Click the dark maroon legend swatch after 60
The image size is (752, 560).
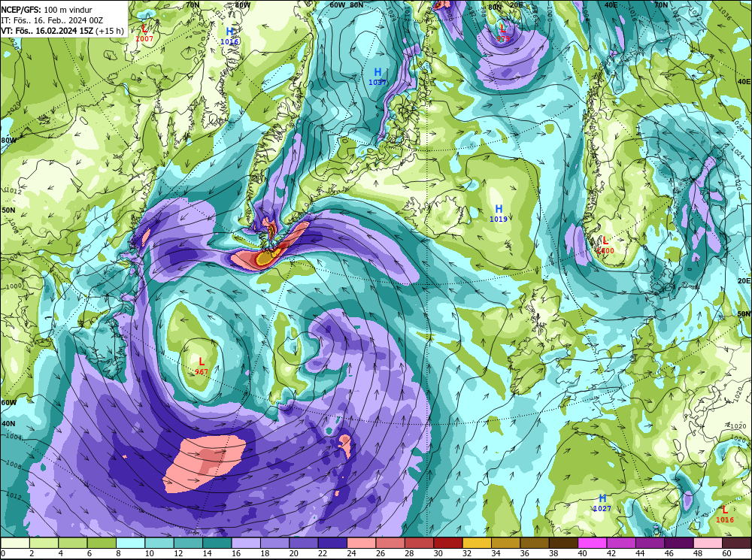click(x=737, y=543)
